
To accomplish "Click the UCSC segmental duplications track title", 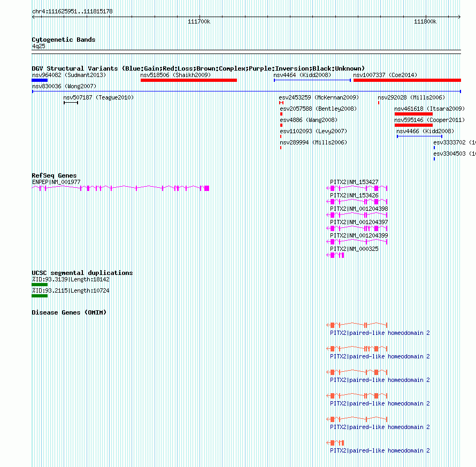I will 82,273.
